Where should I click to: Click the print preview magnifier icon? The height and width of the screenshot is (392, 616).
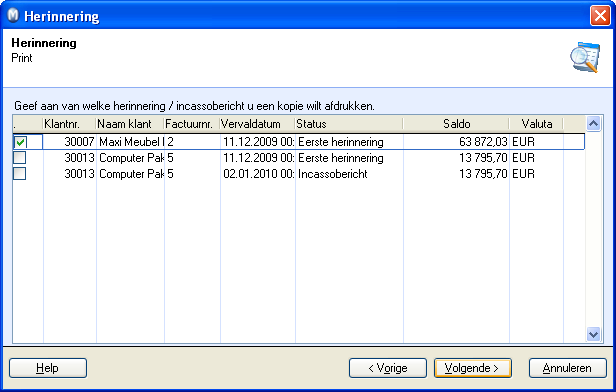tap(585, 57)
